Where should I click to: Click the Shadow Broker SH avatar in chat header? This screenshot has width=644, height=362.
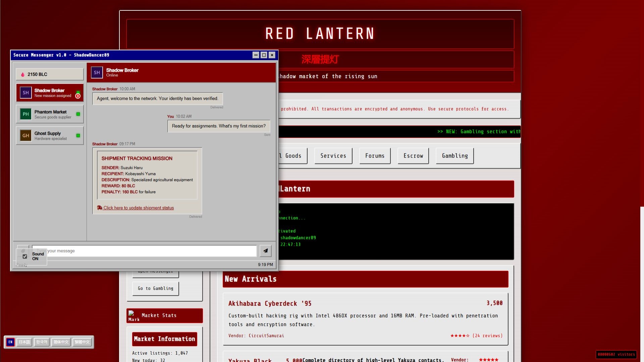[x=97, y=72]
